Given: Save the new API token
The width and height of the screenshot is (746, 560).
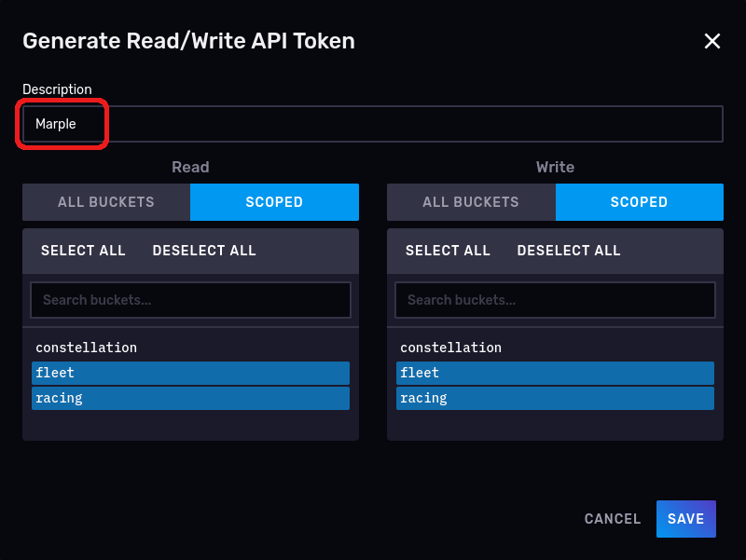Looking at the screenshot, I should tap(685, 519).
